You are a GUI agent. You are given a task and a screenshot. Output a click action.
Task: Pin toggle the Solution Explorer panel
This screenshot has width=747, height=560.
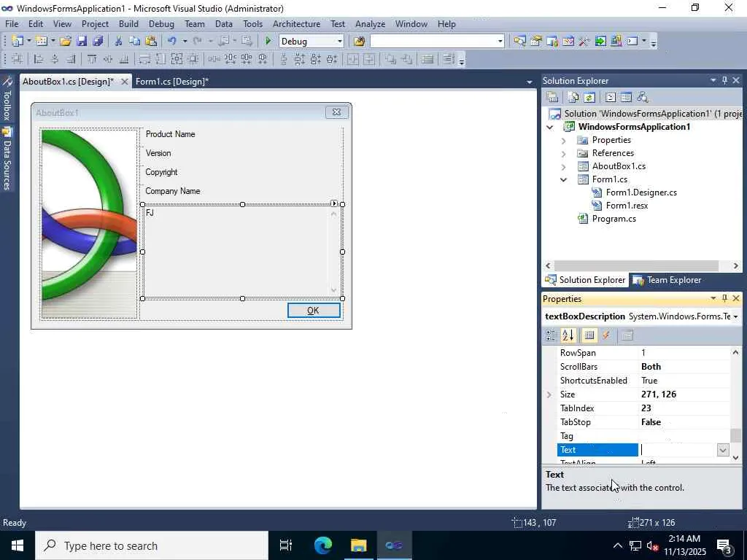(724, 80)
